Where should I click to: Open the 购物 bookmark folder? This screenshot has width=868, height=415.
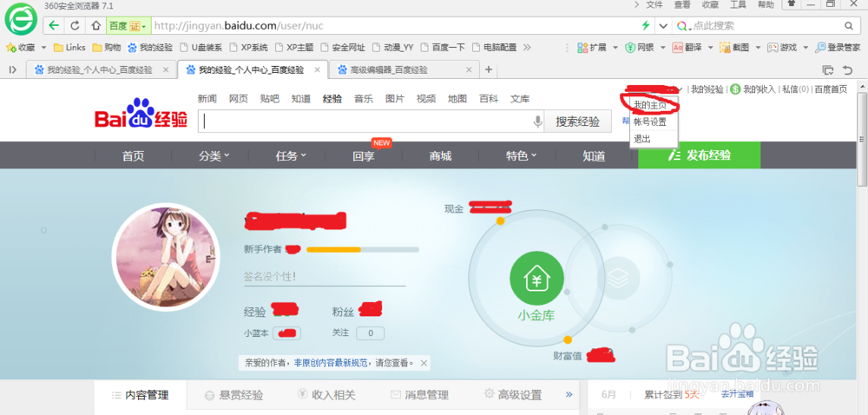[x=106, y=48]
